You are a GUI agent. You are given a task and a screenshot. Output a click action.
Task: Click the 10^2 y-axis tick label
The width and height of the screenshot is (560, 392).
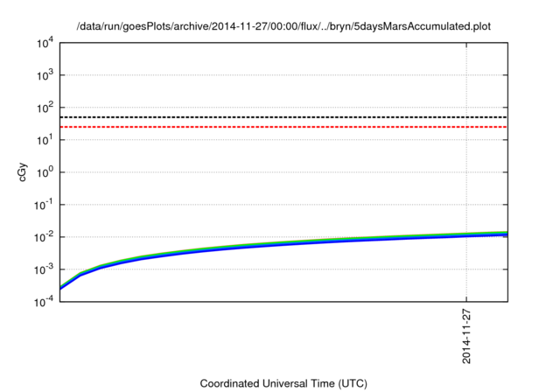point(45,108)
